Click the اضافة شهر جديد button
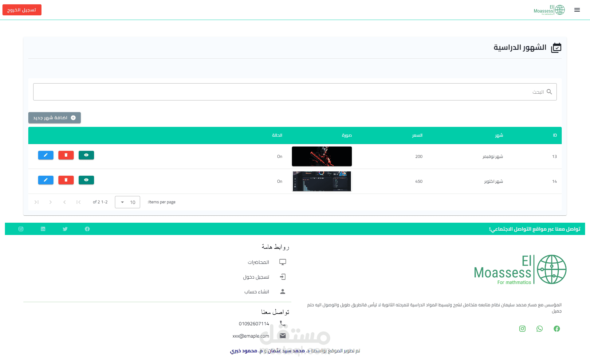 coord(54,118)
